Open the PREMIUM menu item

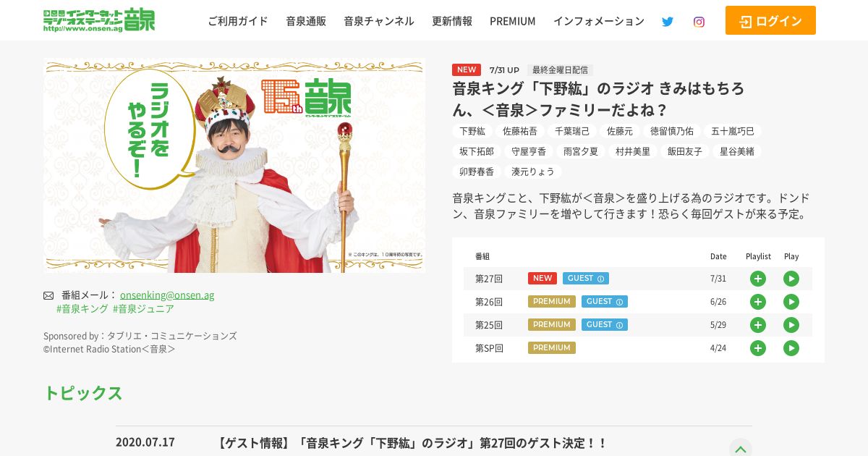pos(513,21)
